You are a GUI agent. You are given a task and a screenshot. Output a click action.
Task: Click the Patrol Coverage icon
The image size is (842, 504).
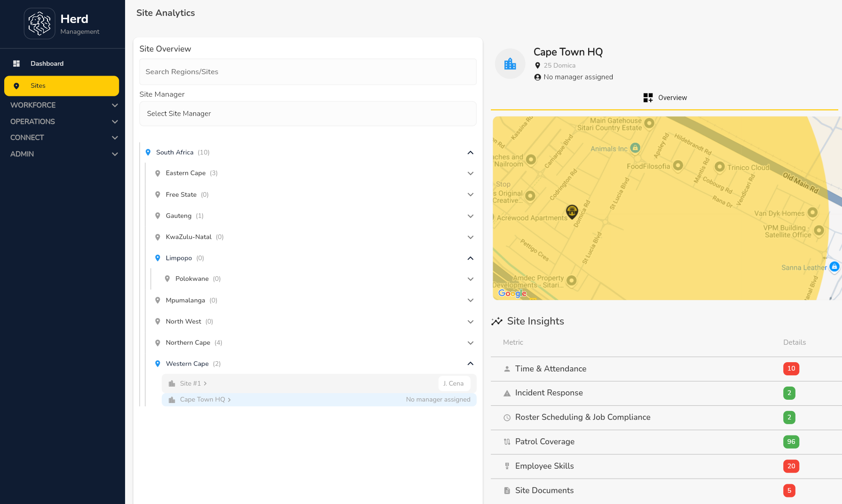[x=507, y=442]
